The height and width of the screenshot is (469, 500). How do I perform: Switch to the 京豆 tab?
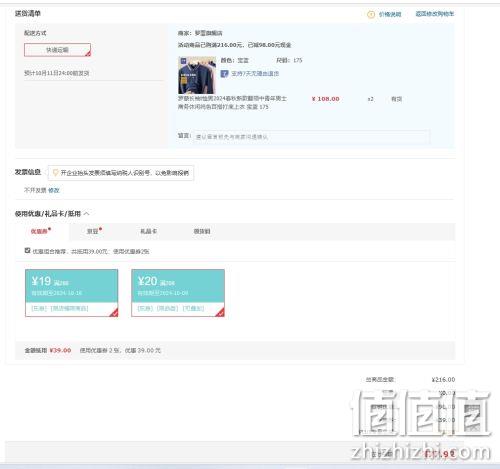point(93,231)
